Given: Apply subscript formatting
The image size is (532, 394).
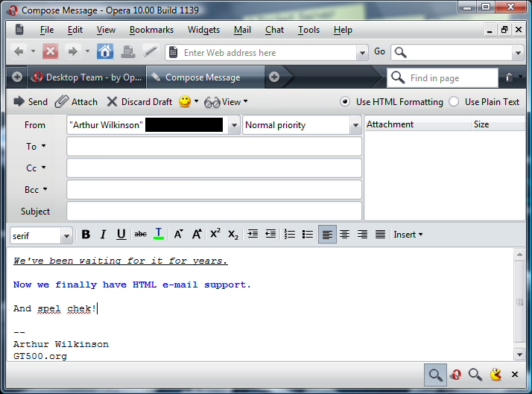Looking at the screenshot, I should point(233,235).
